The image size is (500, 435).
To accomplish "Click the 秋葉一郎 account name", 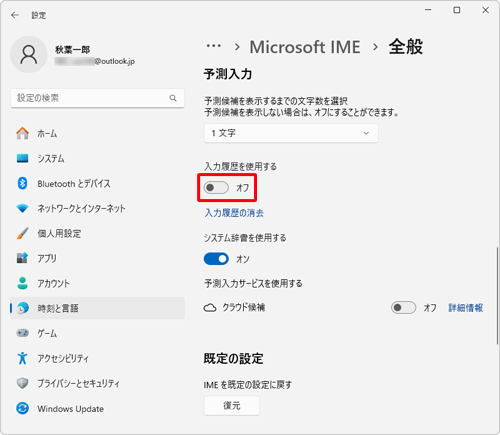I will pos(72,50).
